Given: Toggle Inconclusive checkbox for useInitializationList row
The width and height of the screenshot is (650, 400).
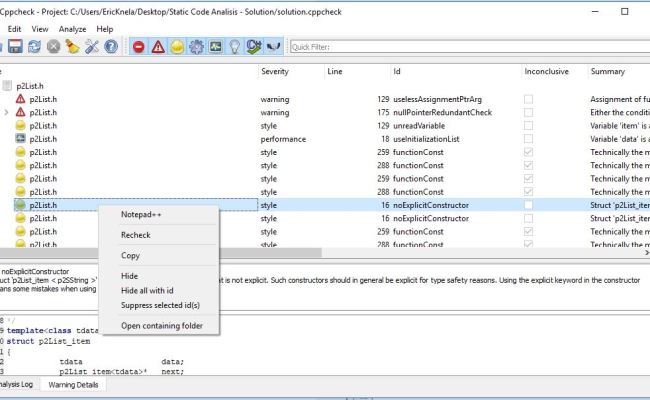Looking at the screenshot, I should 528,139.
